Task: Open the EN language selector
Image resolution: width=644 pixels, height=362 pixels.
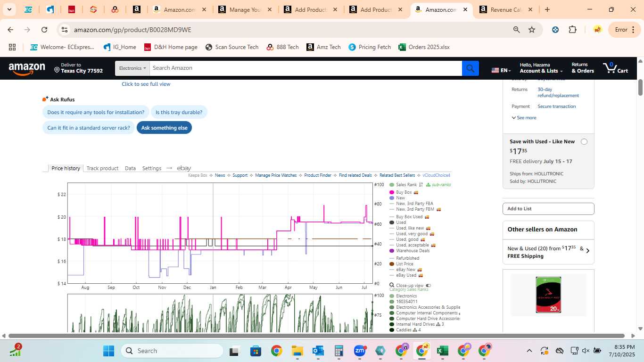Action: tap(501, 70)
